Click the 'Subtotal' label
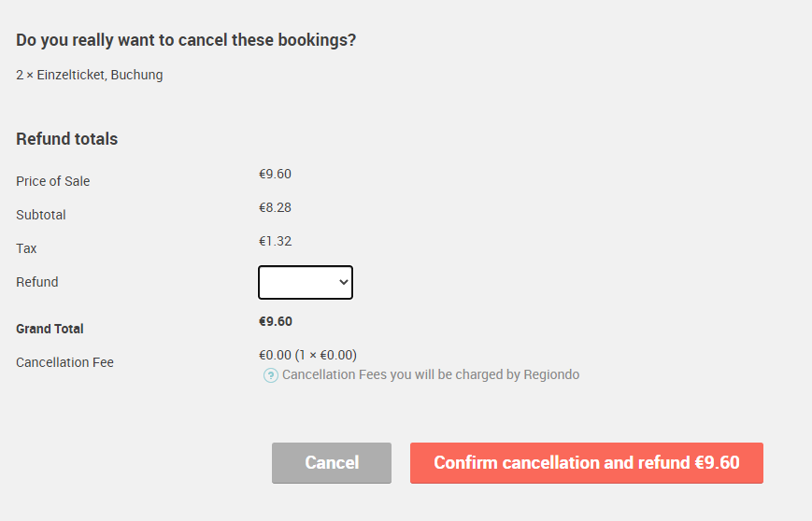 coord(41,215)
